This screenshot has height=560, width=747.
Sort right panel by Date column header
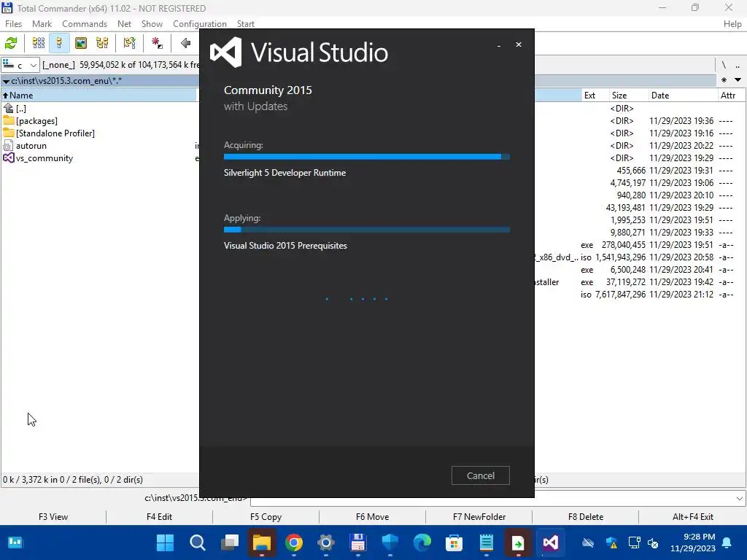tap(683, 96)
